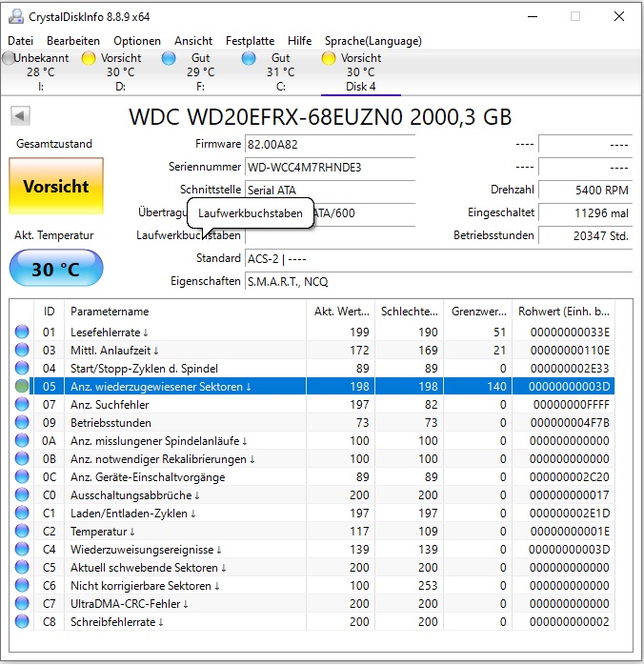Viewport: 644px width, 665px height.
Task: Click the Schnittstelle field showing Serial ATA
Action: point(330,190)
